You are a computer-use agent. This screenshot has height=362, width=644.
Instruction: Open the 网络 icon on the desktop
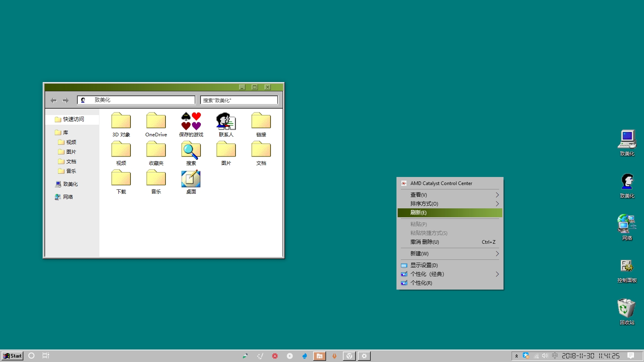(x=627, y=224)
